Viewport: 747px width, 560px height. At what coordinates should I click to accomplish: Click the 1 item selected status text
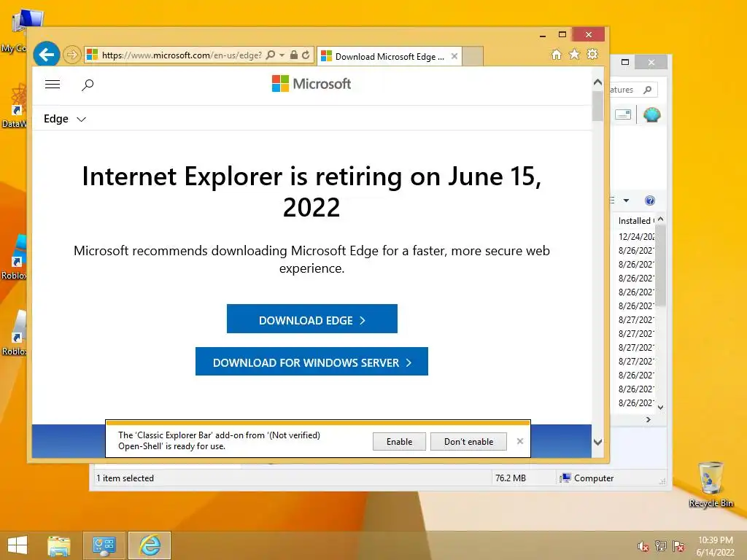pos(125,478)
